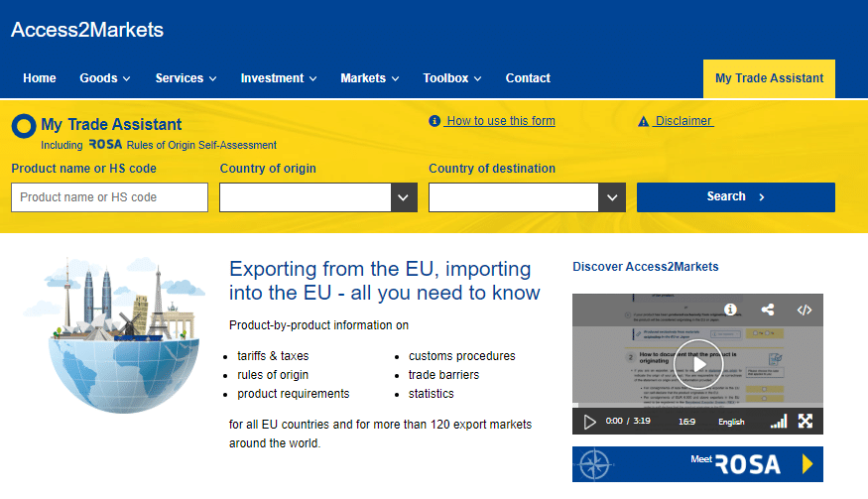868x499 pixels.
Task: Change the video 16:9 aspect ratio setting
Action: pyautogui.click(x=686, y=422)
